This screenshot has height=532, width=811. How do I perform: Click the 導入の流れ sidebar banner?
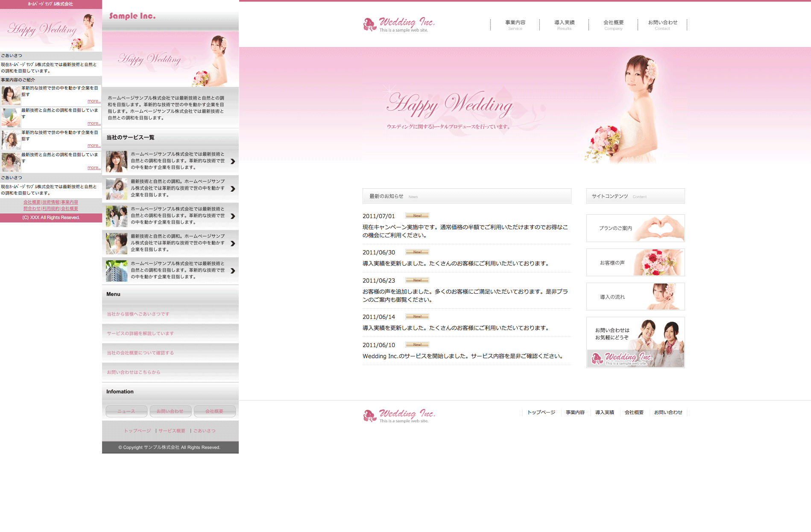(635, 297)
